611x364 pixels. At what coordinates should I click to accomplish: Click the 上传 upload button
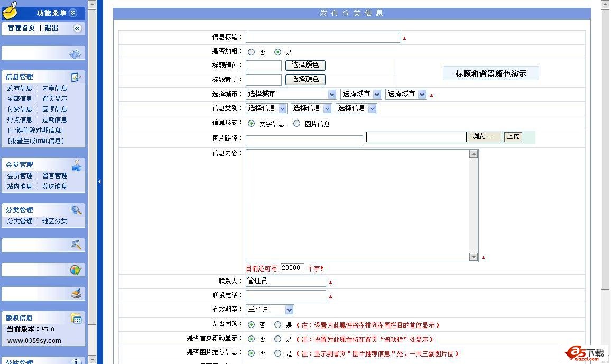click(513, 137)
